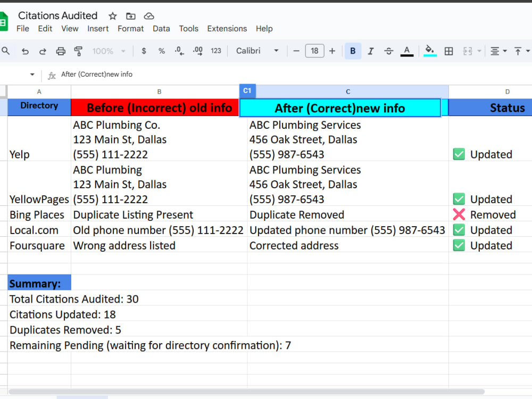Format as percent
532x399 pixels.
click(x=162, y=51)
